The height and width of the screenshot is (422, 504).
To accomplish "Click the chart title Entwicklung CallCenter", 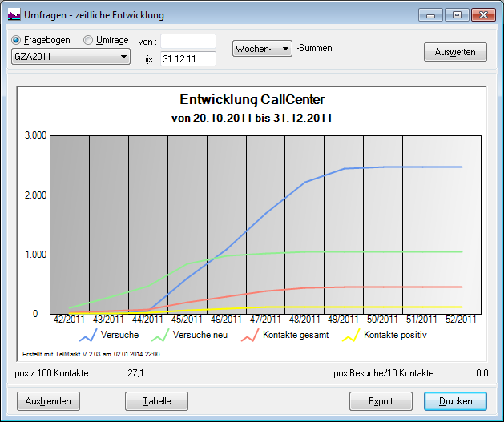I will [x=252, y=100].
